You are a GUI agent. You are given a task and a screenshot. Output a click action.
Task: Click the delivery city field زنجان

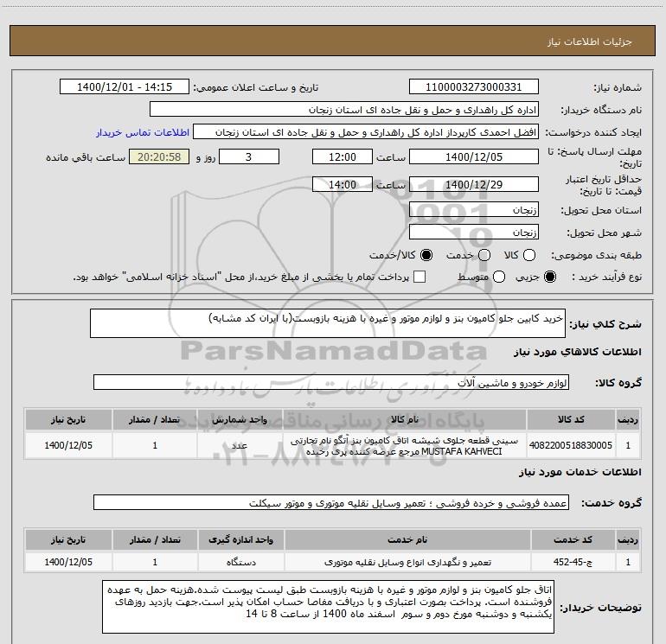(474, 233)
